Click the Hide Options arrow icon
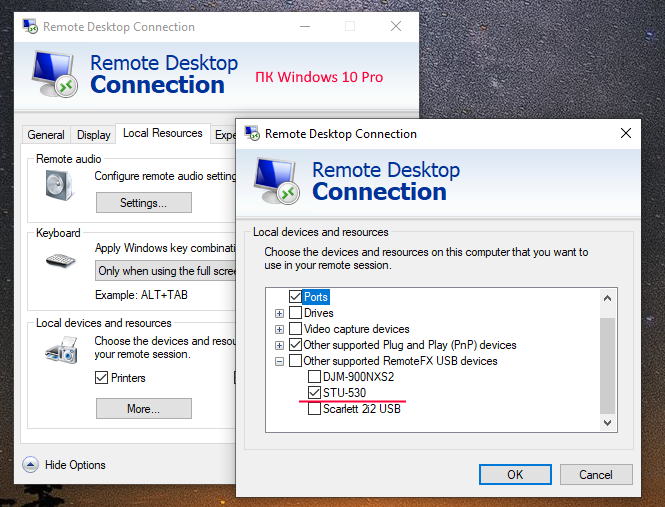665x507 pixels. click(x=30, y=465)
